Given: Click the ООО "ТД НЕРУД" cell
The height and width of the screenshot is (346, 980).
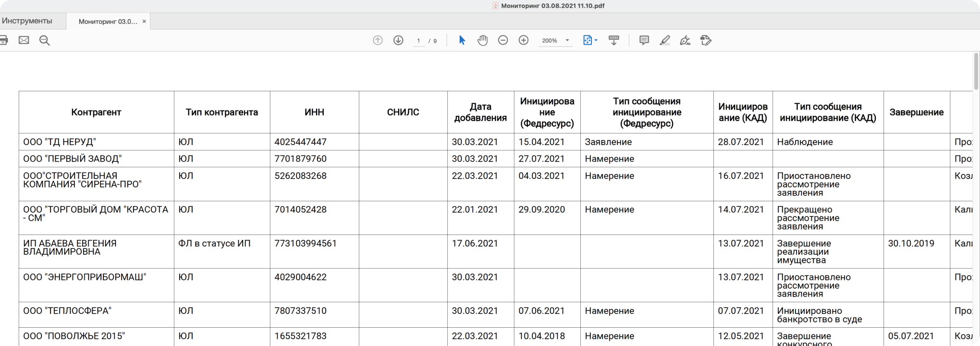Looking at the screenshot, I should point(96,142).
